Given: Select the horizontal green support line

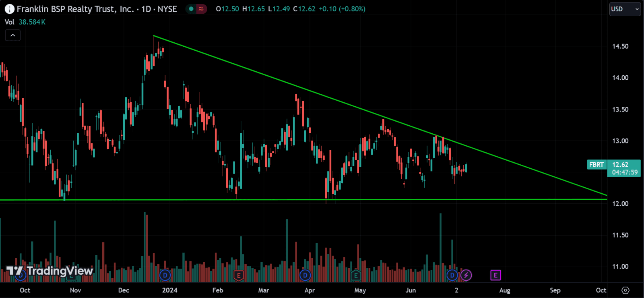Looking at the screenshot, I should click(x=303, y=200).
